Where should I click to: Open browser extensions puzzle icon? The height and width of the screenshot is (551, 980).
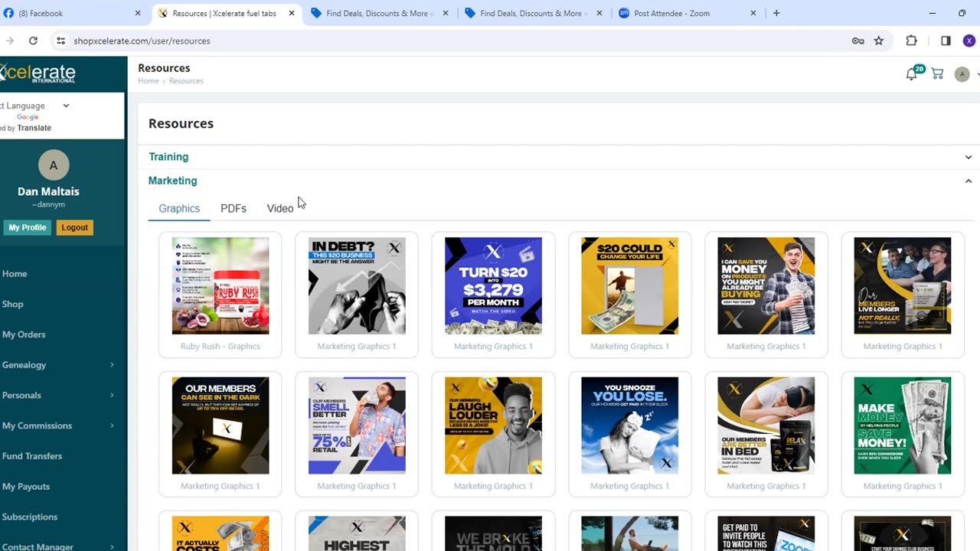click(911, 41)
